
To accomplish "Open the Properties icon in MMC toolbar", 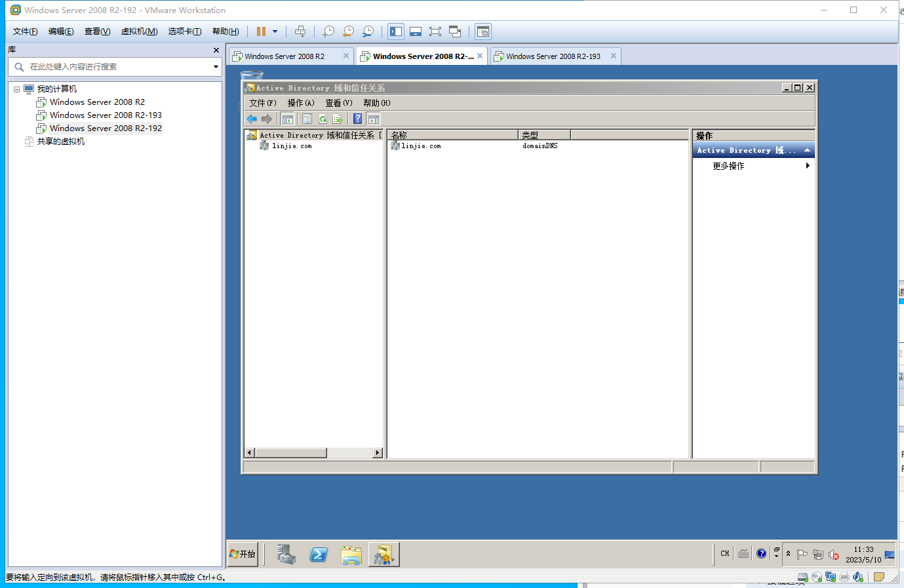I will (307, 119).
